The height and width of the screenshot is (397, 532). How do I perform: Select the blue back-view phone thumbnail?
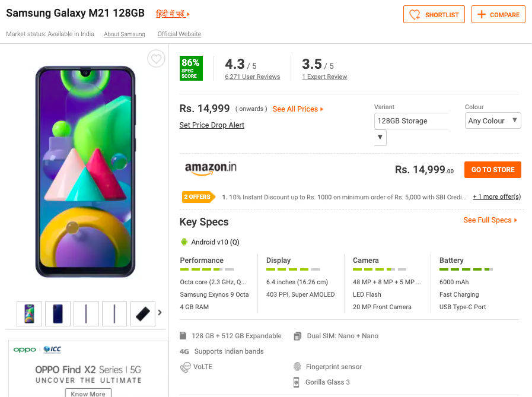point(58,314)
